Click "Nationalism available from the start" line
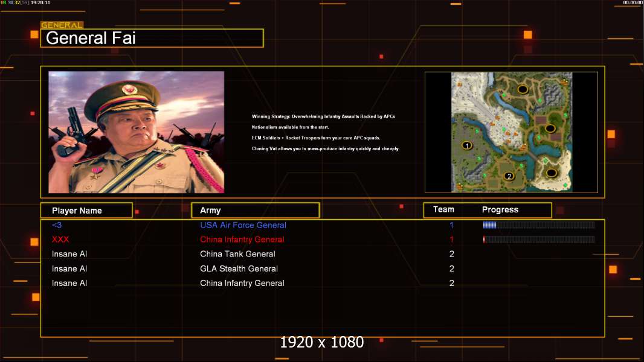 [291, 127]
